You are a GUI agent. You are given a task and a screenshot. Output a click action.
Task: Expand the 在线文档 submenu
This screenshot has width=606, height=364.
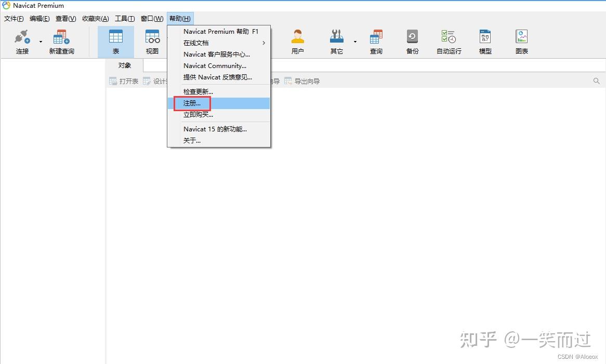[x=219, y=43]
